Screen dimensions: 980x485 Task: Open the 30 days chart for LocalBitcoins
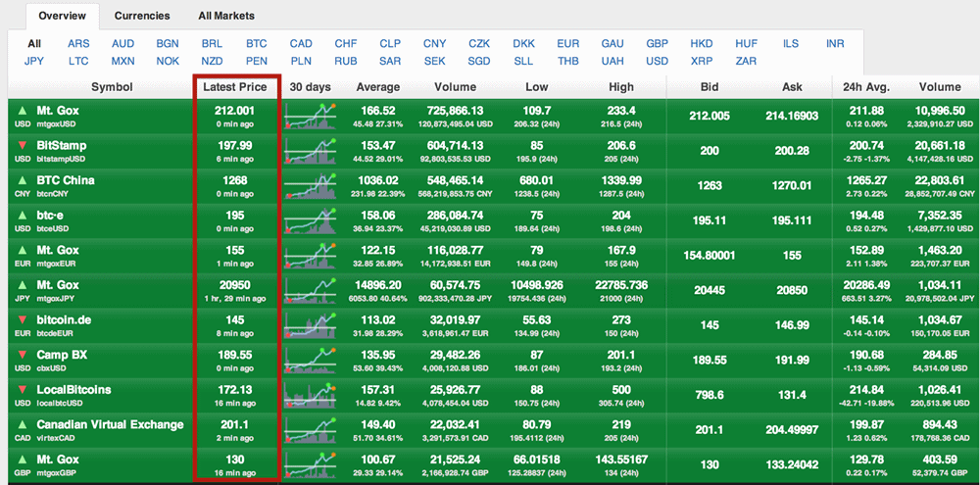pos(311,396)
